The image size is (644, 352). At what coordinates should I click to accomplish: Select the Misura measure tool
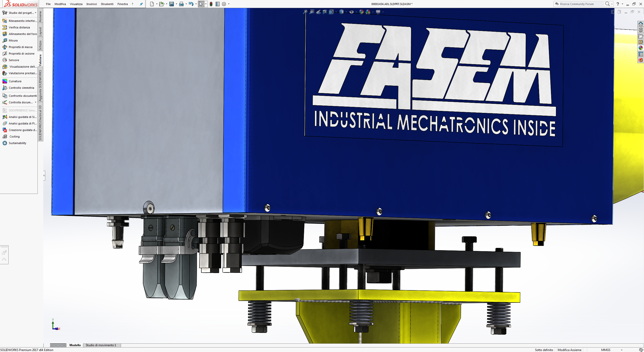(10, 40)
